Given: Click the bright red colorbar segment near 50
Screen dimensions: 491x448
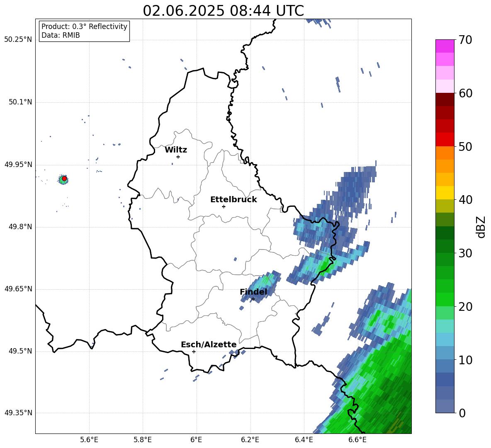Looking at the screenshot, I should click(445, 140).
